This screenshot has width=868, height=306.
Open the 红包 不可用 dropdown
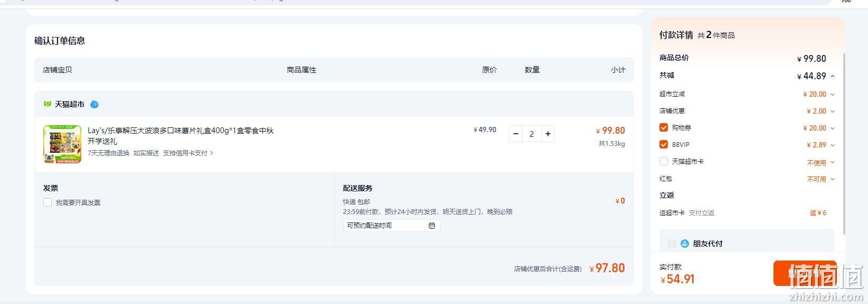[833, 179]
